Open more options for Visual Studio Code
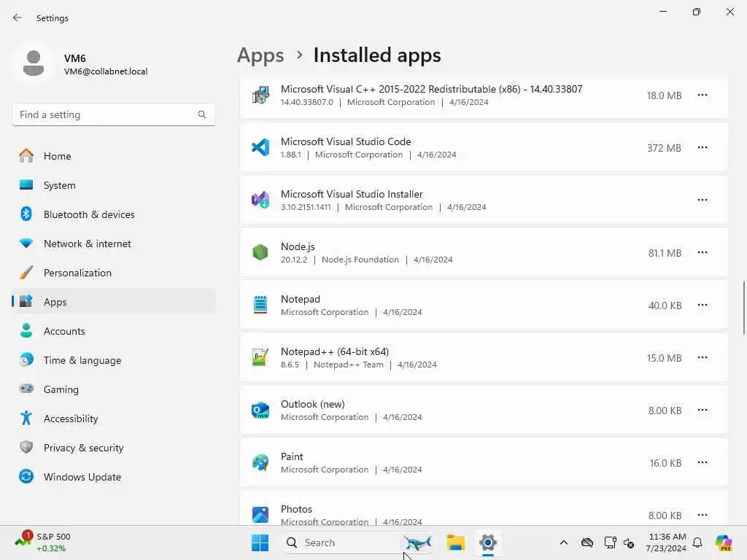The height and width of the screenshot is (560, 747). coord(703,147)
